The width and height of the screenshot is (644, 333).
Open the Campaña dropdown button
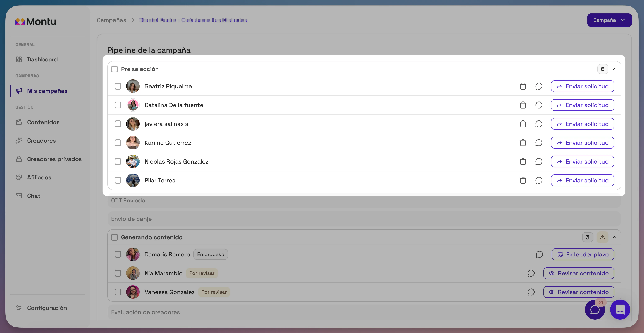coord(609,20)
